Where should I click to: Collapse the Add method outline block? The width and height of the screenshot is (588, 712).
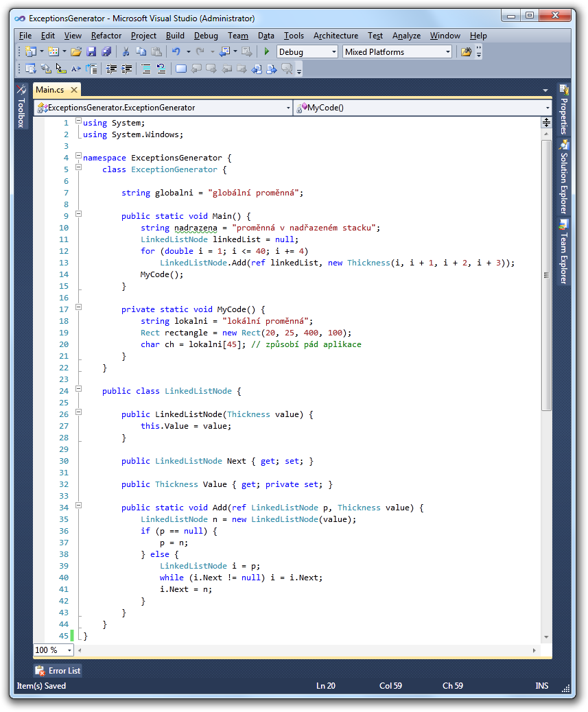click(78, 506)
